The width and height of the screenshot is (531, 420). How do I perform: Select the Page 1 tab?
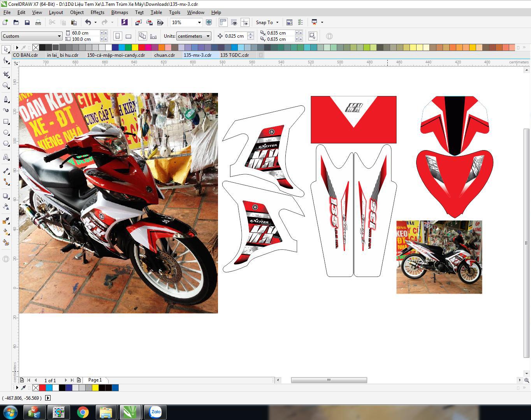click(95, 380)
